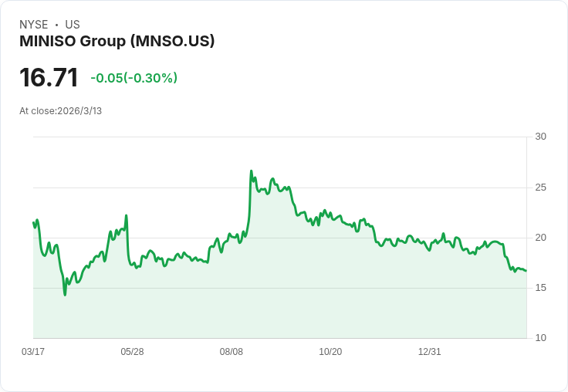Click the leftmost start of the price line
This screenshot has height=392, width=568.
click(x=33, y=223)
